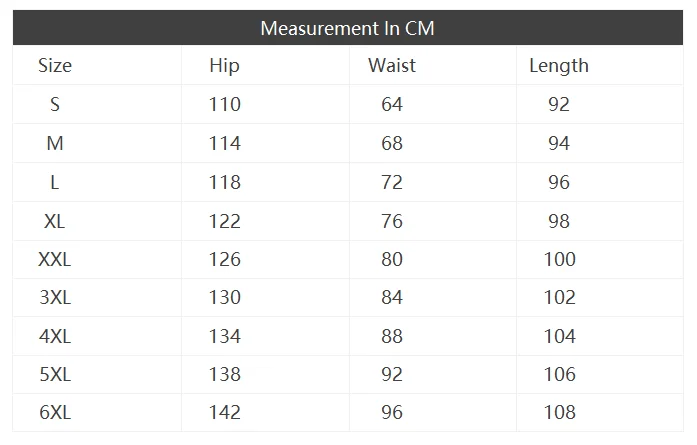Click waist value 64
697x445 pixels.
pyautogui.click(x=392, y=104)
